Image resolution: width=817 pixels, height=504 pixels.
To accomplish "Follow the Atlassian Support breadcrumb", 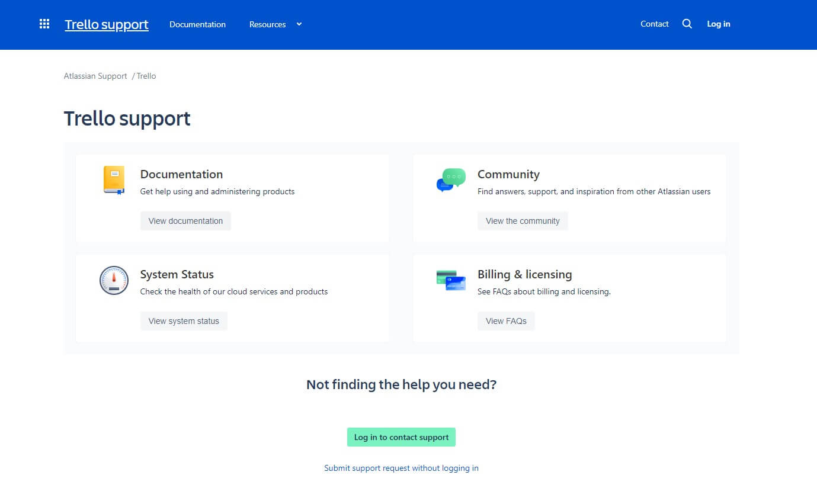I will [x=95, y=76].
